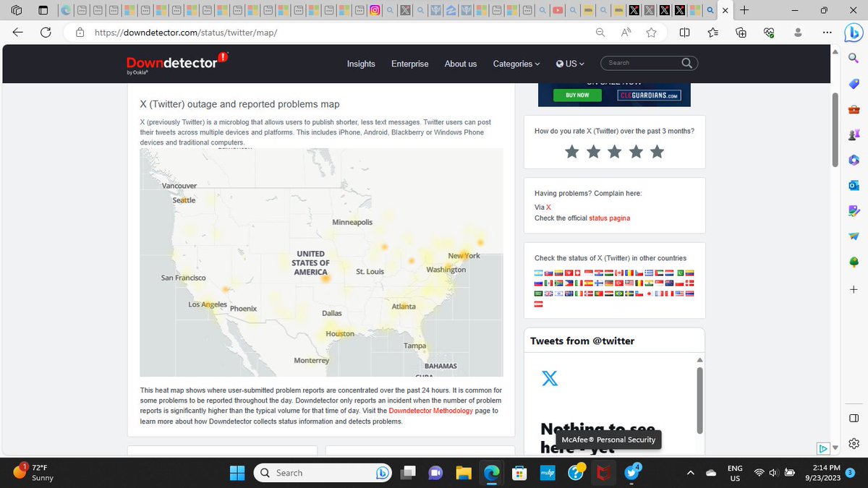Screen dimensions: 868x488
Task: Close the active Downdetector tab
Action: click(x=726, y=11)
